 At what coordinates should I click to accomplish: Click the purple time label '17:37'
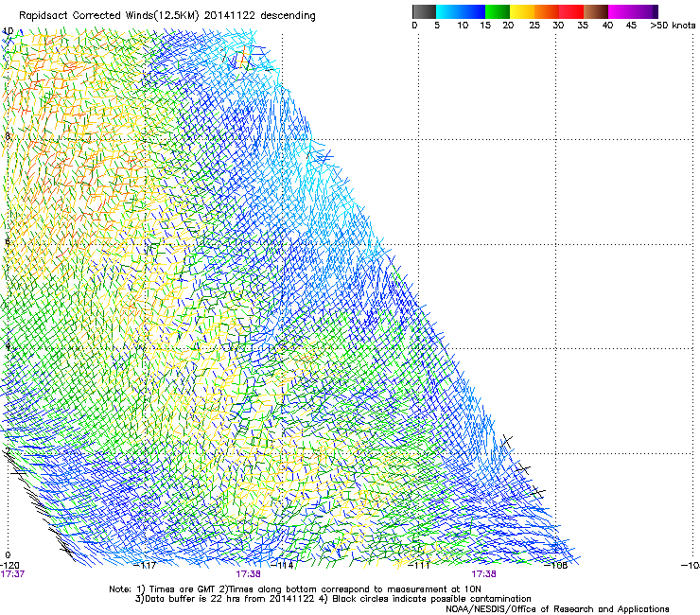pos(12,574)
